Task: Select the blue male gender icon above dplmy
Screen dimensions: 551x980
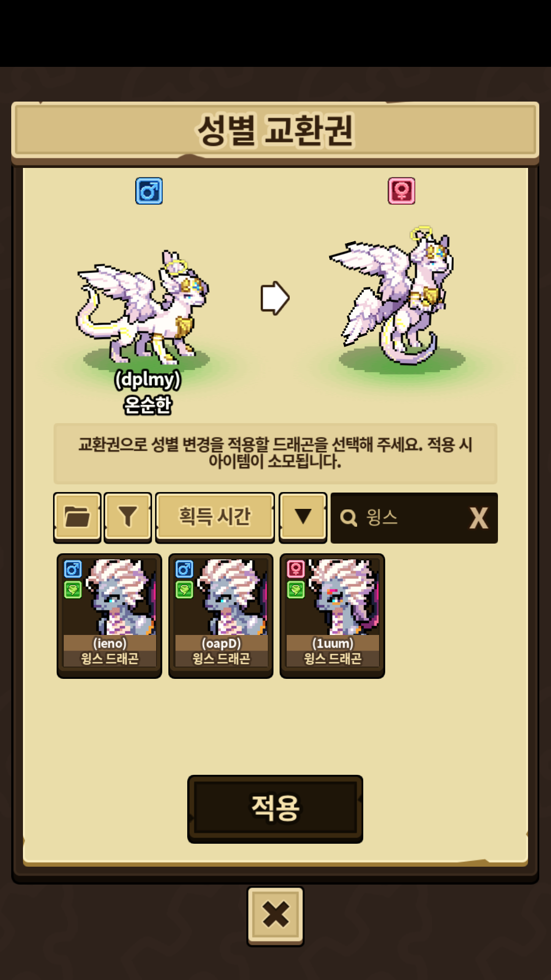Action: (149, 191)
